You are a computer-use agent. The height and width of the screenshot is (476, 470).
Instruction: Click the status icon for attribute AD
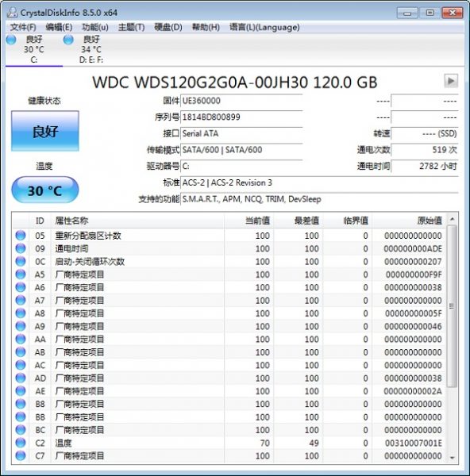pos(21,378)
